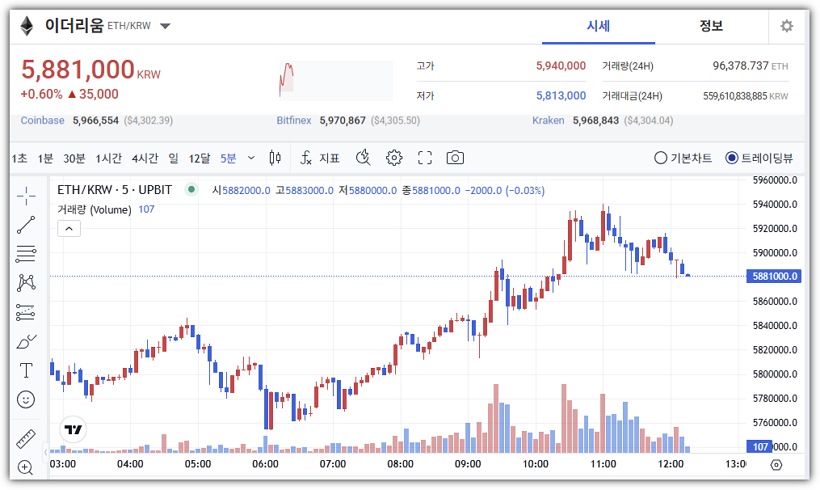The height and width of the screenshot is (490, 820).
Task: Switch to the 시세 tab
Action: (598, 26)
